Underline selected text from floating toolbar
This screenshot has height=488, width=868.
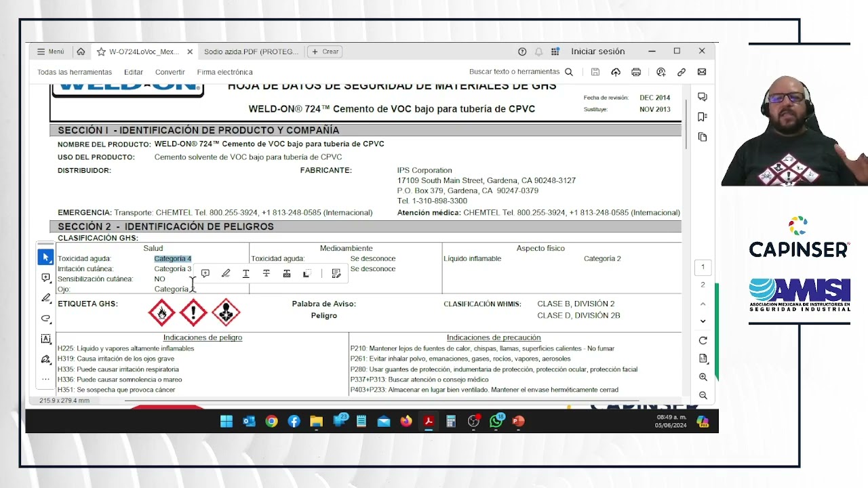(x=245, y=273)
